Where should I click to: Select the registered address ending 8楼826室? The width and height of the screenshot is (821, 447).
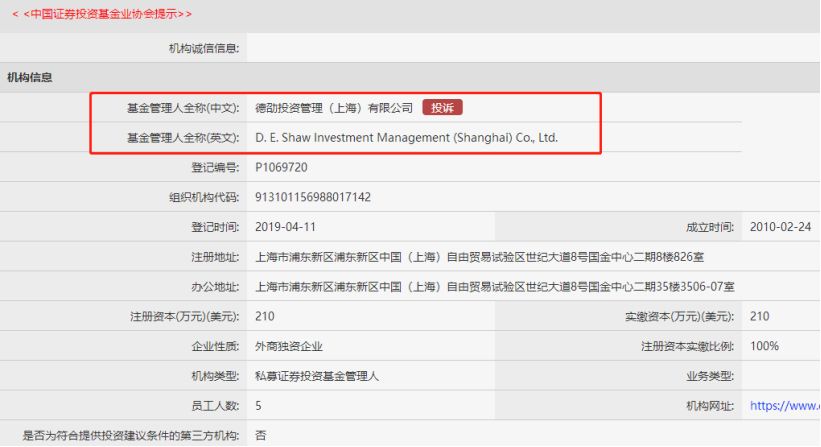tap(479, 257)
